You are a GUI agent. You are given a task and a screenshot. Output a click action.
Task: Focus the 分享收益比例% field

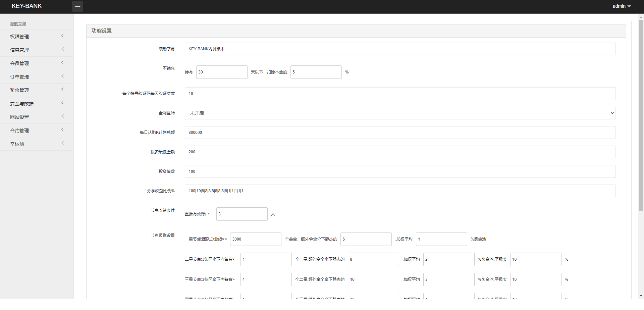pos(400,191)
